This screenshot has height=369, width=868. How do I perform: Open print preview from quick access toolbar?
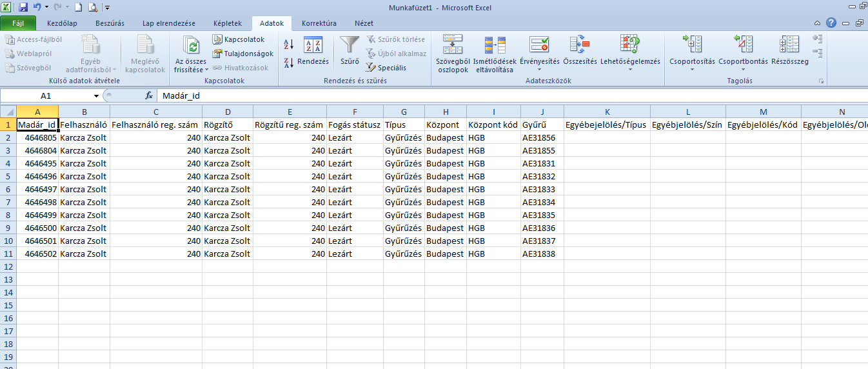[x=92, y=8]
